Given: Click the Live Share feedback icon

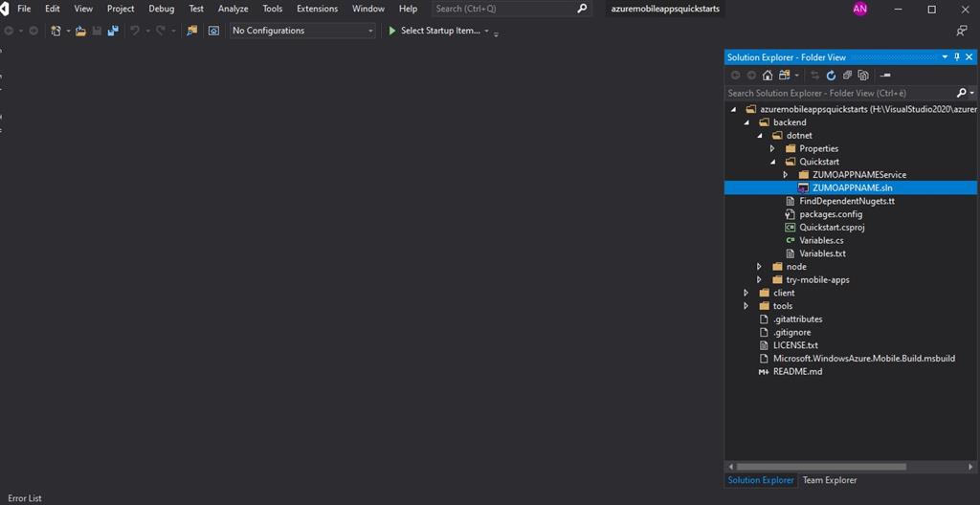Looking at the screenshot, I should coord(962,31).
